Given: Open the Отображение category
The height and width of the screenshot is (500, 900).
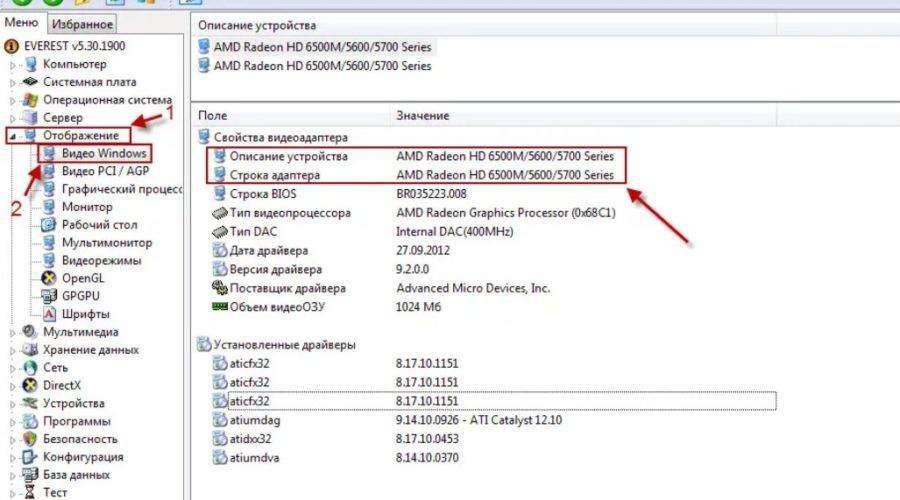Looking at the screenshot, I should pyautogui.click(x=81, y=135).
